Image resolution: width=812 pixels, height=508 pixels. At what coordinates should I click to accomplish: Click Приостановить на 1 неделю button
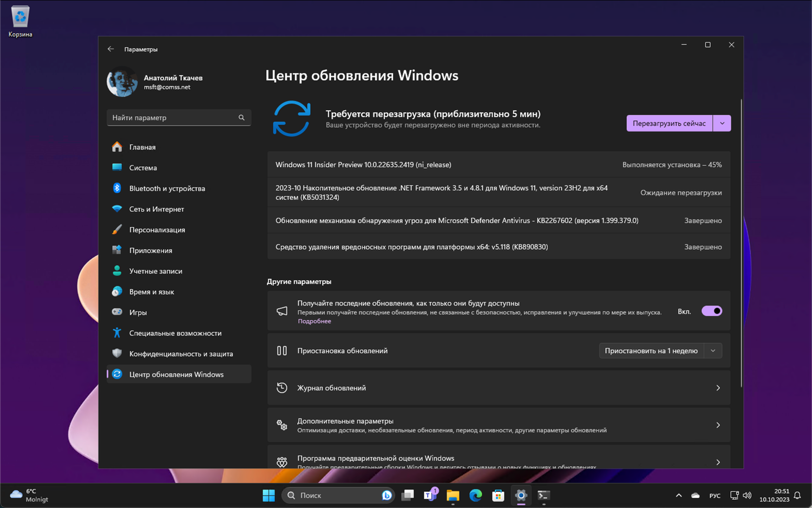(651, 350)
